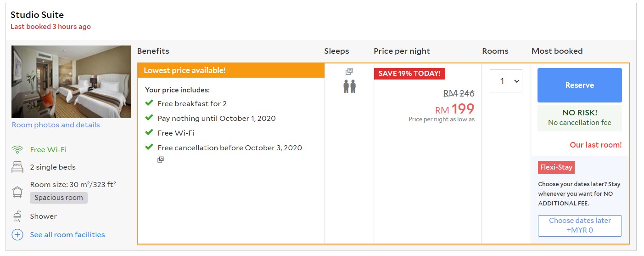Click the Studio Suite room photo
The height and width of the screenshot is (256, 644).
pyautogui.click(x=71, y=82)
